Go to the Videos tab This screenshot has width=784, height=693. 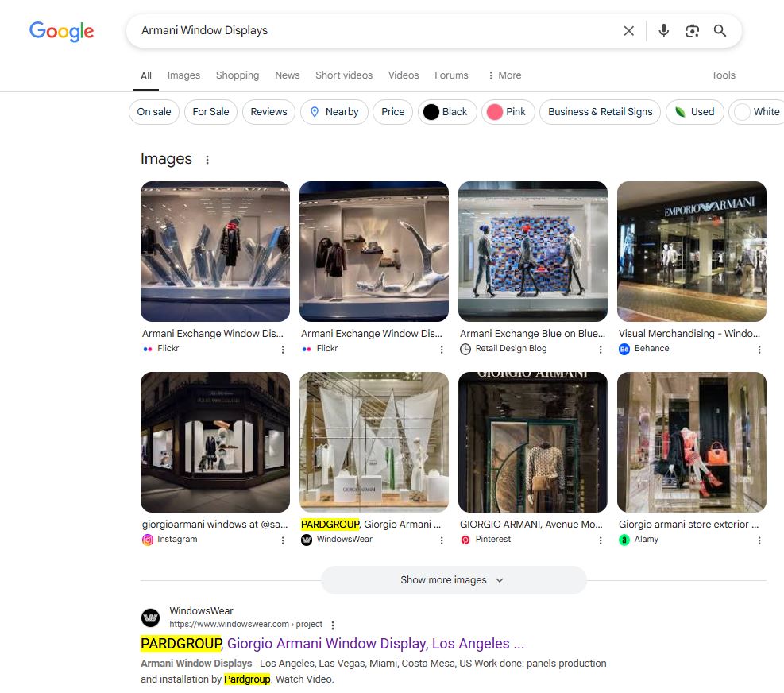point(404,75)
